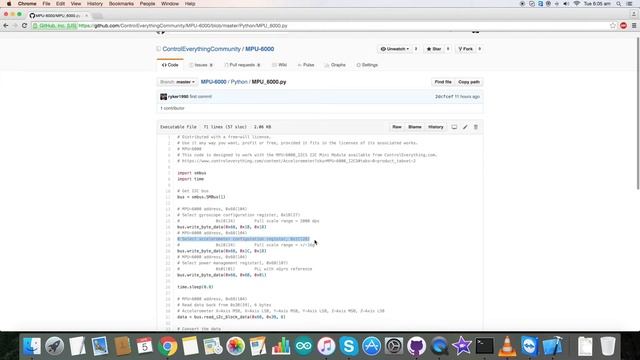Open TeamViewer from the dock
The width and height of the screenshot is (640, 360).
pos(530,346)
